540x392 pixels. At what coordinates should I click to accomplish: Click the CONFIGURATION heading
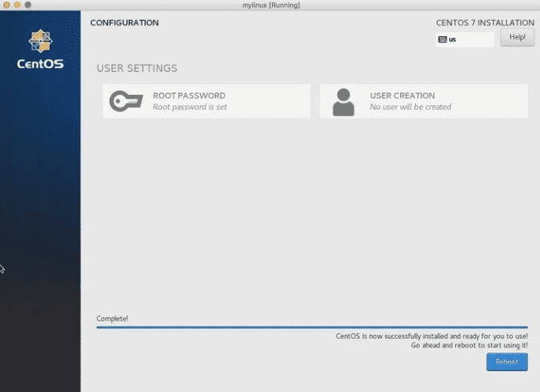(x=124, y=23)
